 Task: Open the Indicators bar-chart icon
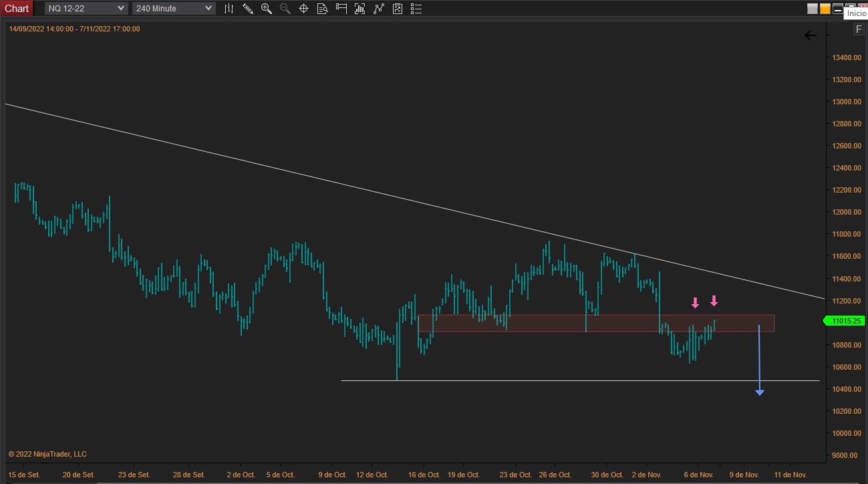(x=360, y=9)
